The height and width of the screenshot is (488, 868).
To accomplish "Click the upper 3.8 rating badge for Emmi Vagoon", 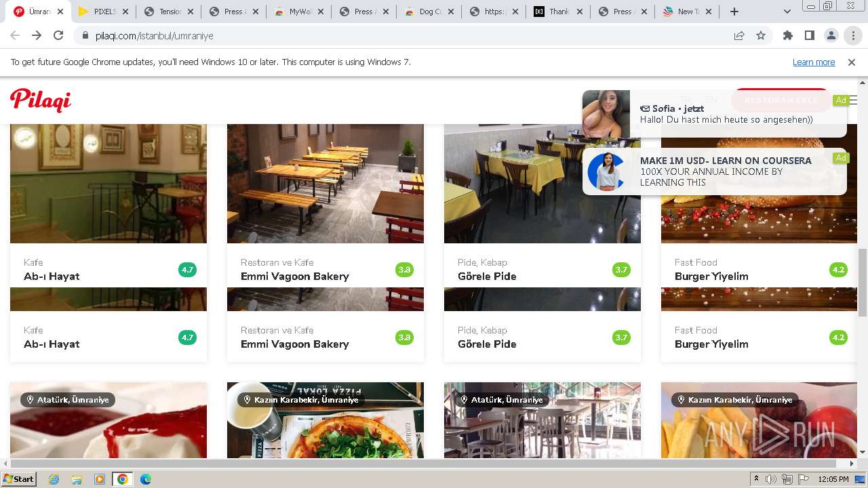I will [404, 270].
